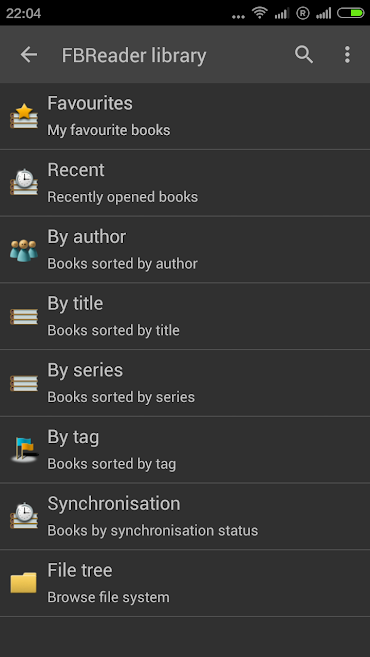The width and height of the screenshot is (370, 657).
Task: Expand the By author category
Action: (185, 250)
